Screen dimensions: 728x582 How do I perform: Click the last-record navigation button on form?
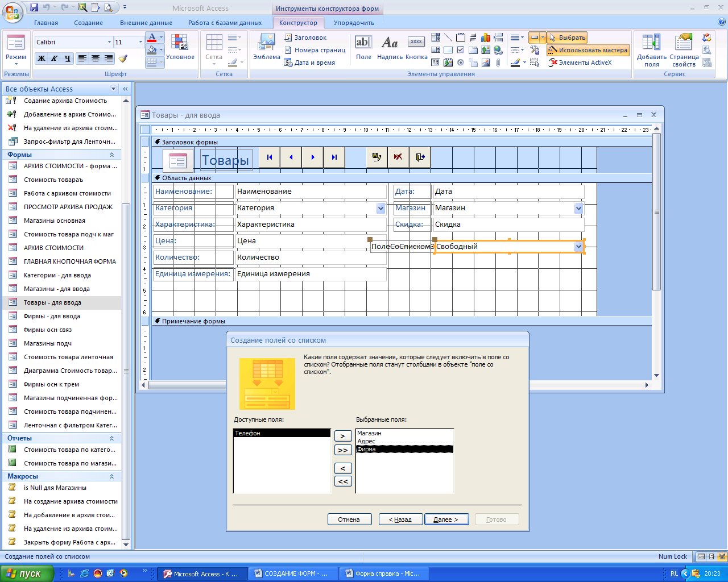[334, 157]
